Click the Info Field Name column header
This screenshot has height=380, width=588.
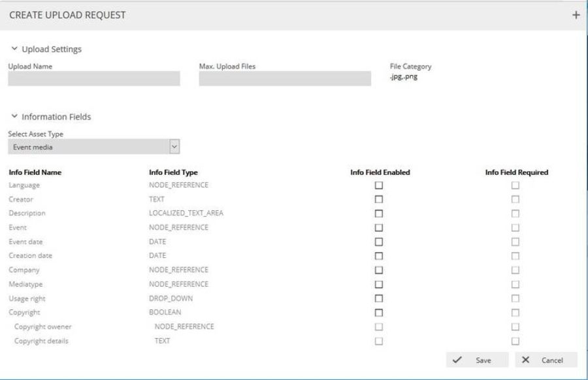coord(35,172)
